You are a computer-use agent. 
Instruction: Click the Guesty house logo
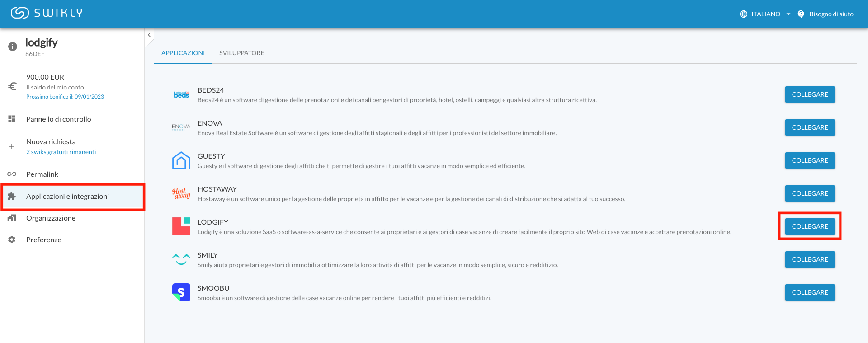pyautogui.click(x=181, y=160)
